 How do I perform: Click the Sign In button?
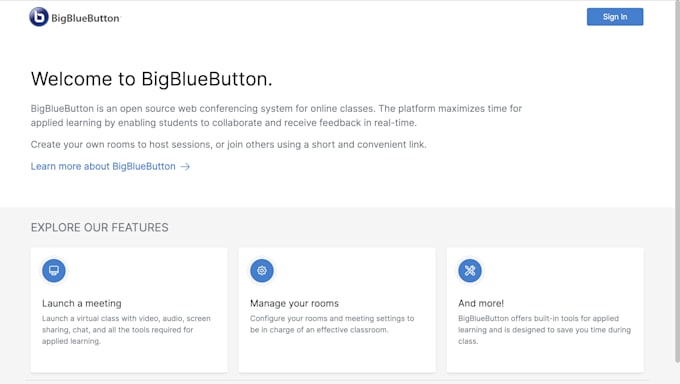(615, 17)
